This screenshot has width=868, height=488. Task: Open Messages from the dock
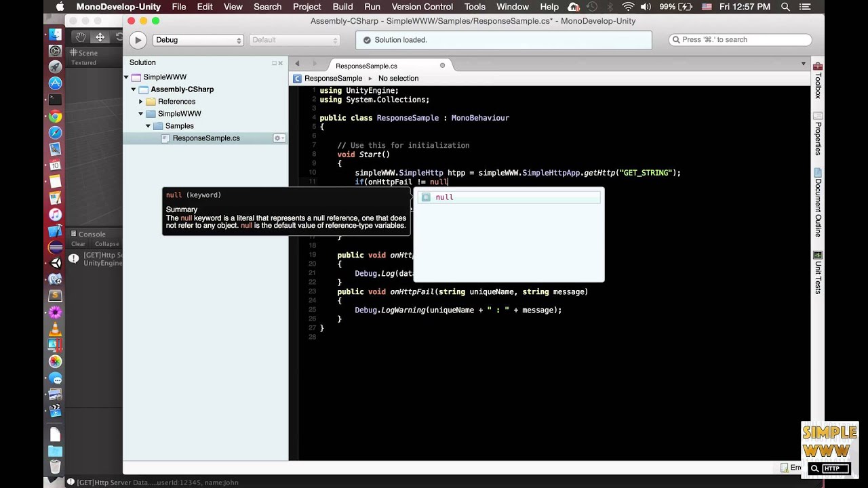click(x=56, y=378)
